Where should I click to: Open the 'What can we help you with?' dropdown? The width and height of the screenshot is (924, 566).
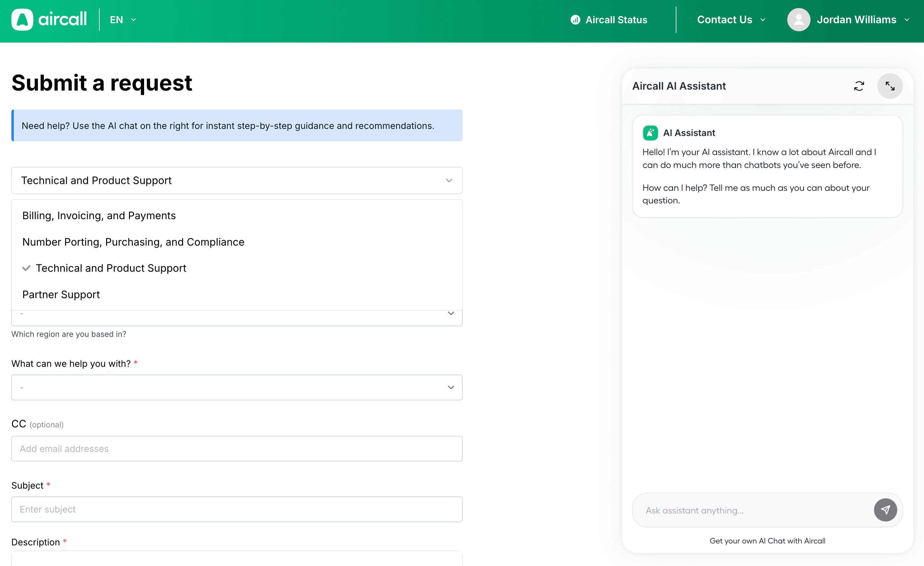click(237, 387)
